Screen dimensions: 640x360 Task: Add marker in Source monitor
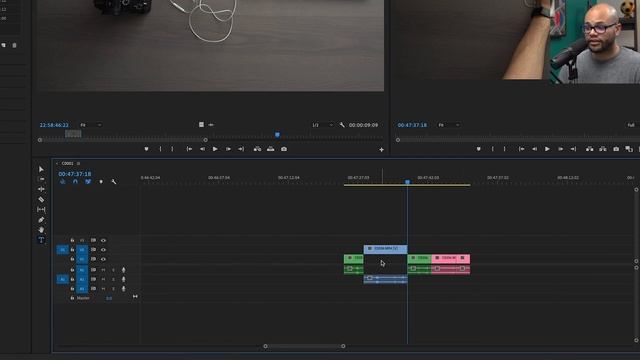tap(146, 149)
